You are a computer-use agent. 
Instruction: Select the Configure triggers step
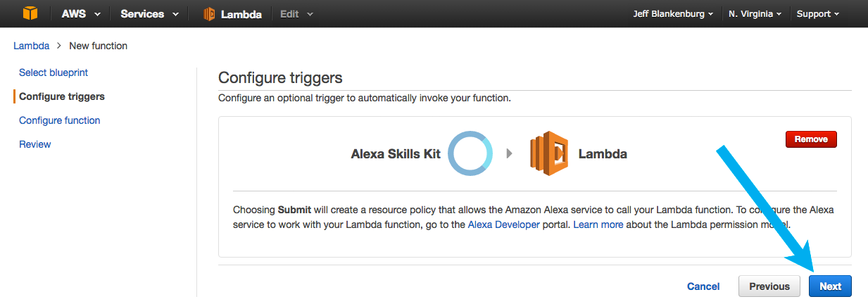(62, 96)
